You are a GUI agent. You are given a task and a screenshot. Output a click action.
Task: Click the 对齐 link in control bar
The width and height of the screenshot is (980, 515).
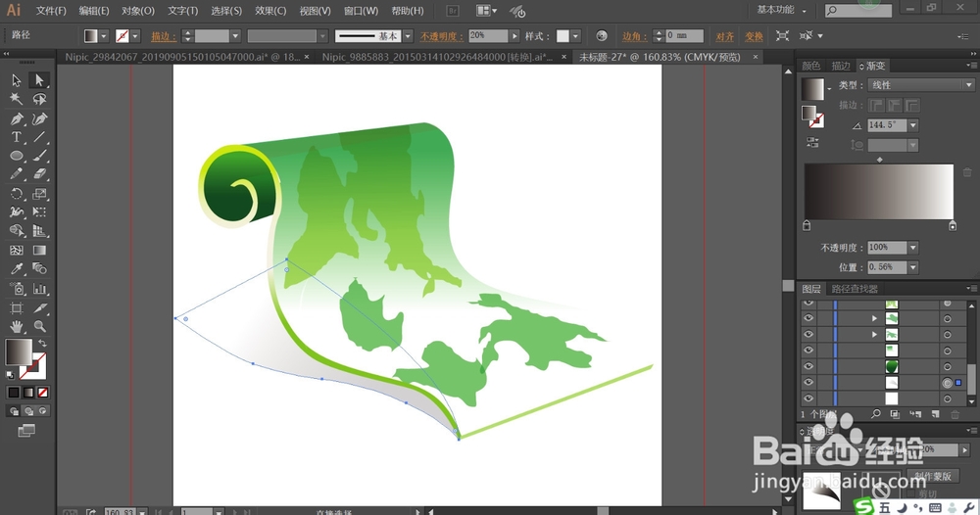coord(725,35)
